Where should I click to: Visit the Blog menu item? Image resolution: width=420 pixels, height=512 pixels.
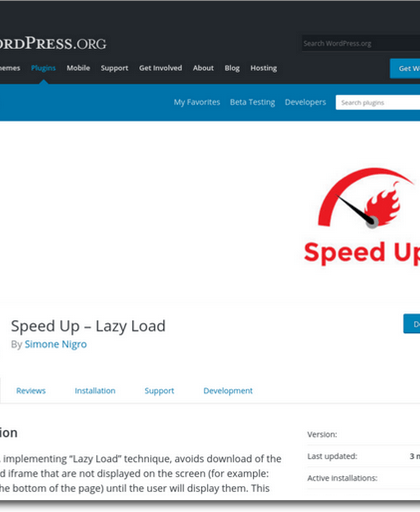(232, 68)
